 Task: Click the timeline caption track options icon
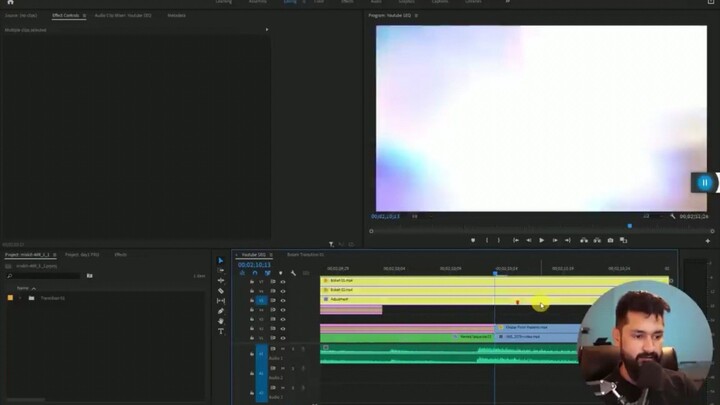[306, 273]
